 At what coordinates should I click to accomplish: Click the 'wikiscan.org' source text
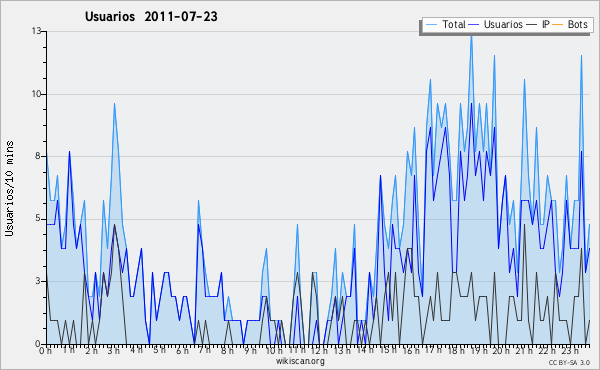tap(300, 361)
